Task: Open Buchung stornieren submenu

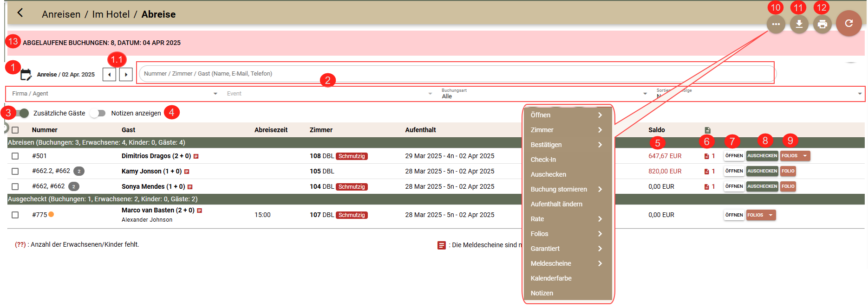Action: 567,189
